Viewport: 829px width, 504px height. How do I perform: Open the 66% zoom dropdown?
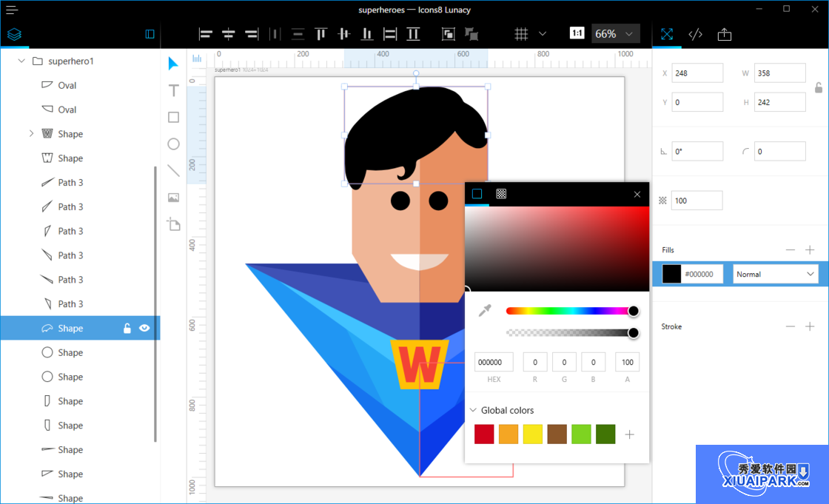615,34
